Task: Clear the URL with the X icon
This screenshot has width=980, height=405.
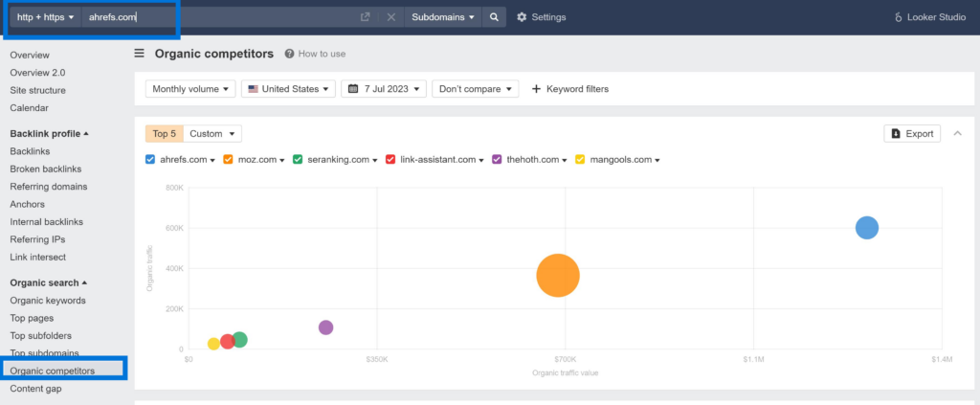Action: point(391,17)
